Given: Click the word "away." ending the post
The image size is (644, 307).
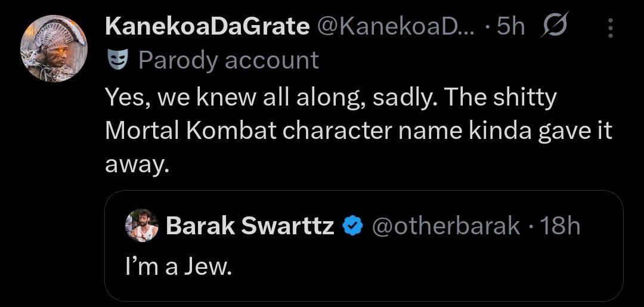Looking at the screenshot, I should [137, 164].
